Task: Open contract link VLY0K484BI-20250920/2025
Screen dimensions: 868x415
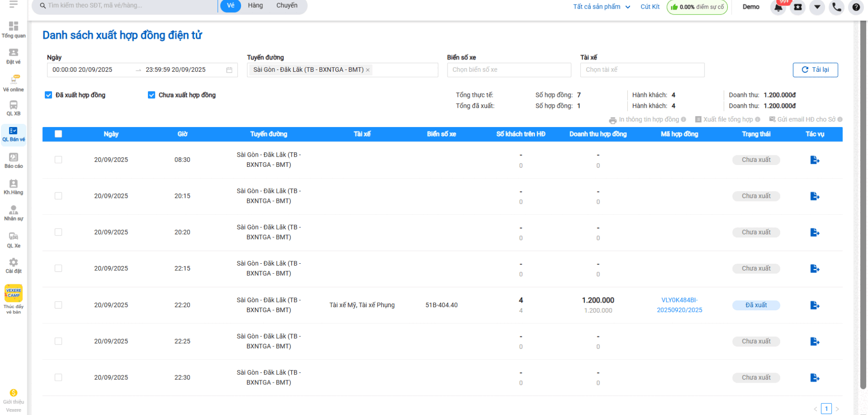Action: pos(679,305)
